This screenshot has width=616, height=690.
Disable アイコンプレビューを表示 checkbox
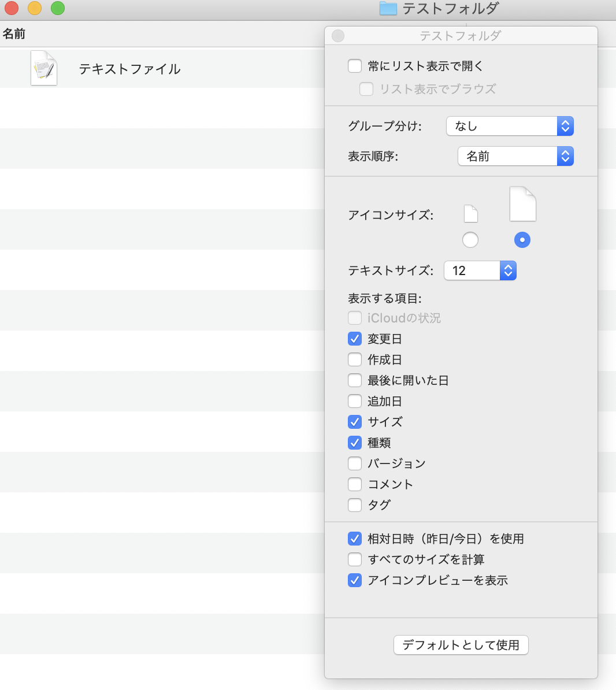pos(355,580)
